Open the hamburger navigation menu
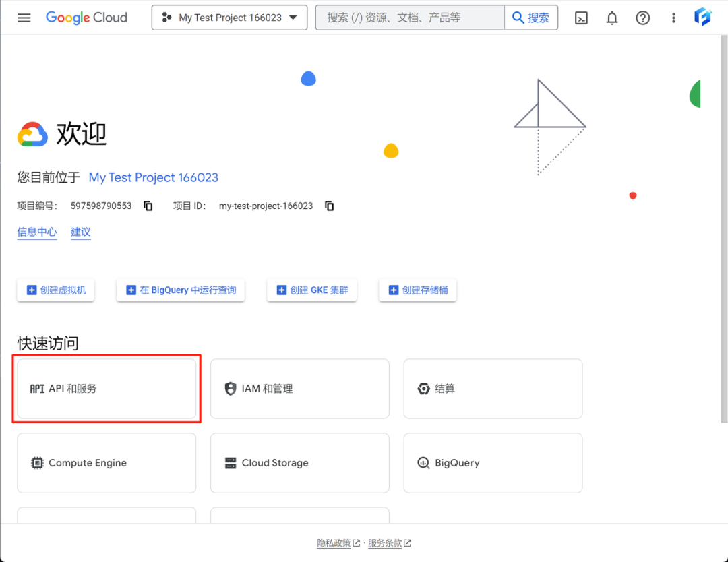The image size is (728, 562). [24, 18]
